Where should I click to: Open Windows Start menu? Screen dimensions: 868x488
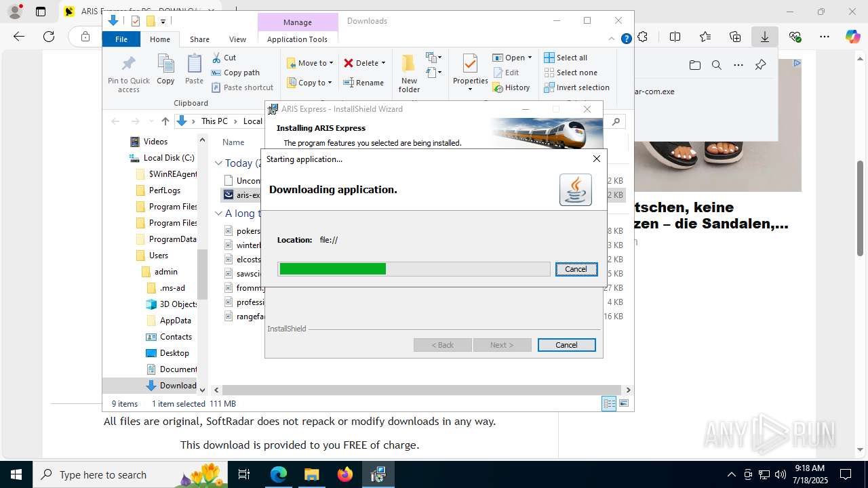coord(16,474)
